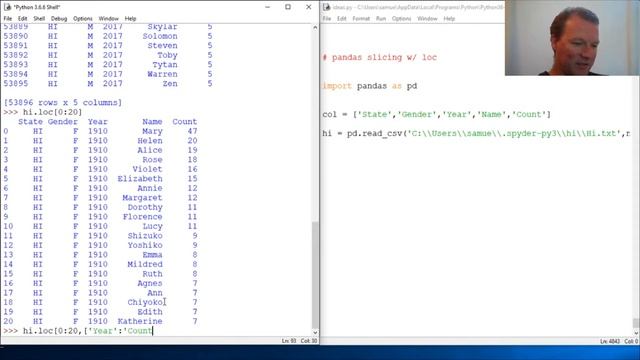Click '[53896 rows x 5 columns]' text
640x360 pixels.
pos(62,102)
